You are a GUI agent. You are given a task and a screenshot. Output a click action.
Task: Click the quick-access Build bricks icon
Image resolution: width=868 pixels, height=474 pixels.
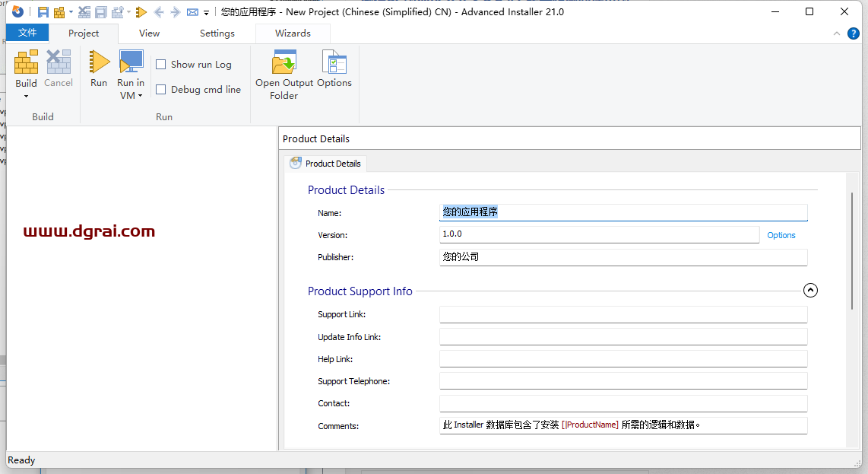[x=59, y=12]
